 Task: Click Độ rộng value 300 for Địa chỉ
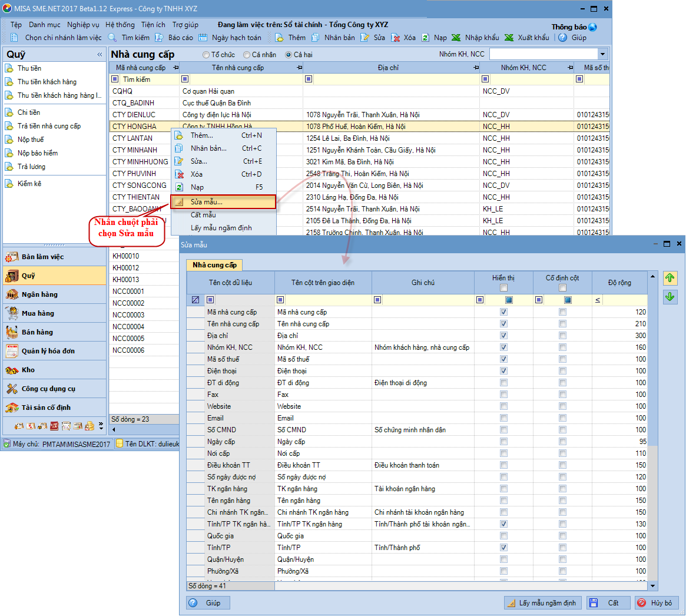point(619,336)
